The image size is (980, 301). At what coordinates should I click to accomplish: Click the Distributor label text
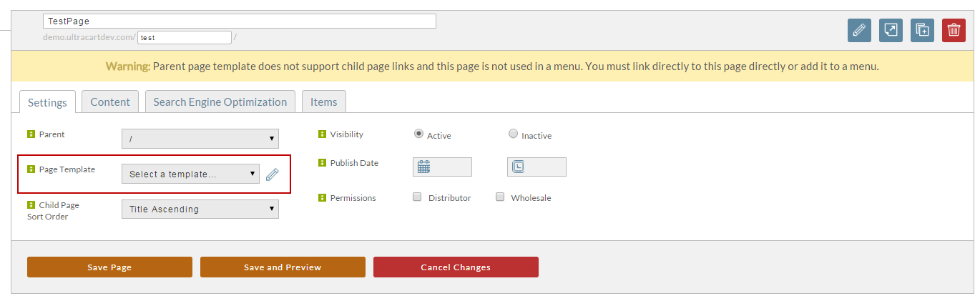tap(449, 198)
